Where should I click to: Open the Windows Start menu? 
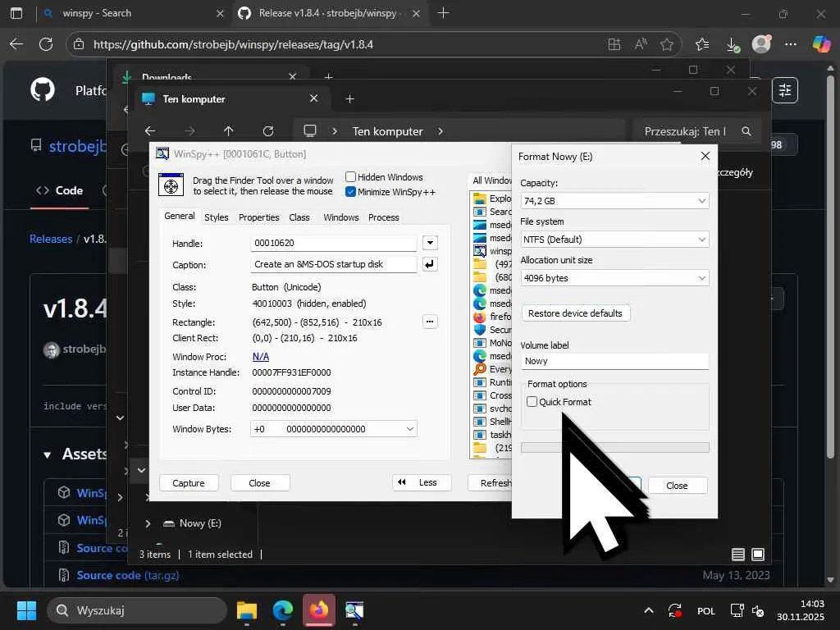(26, 610)
